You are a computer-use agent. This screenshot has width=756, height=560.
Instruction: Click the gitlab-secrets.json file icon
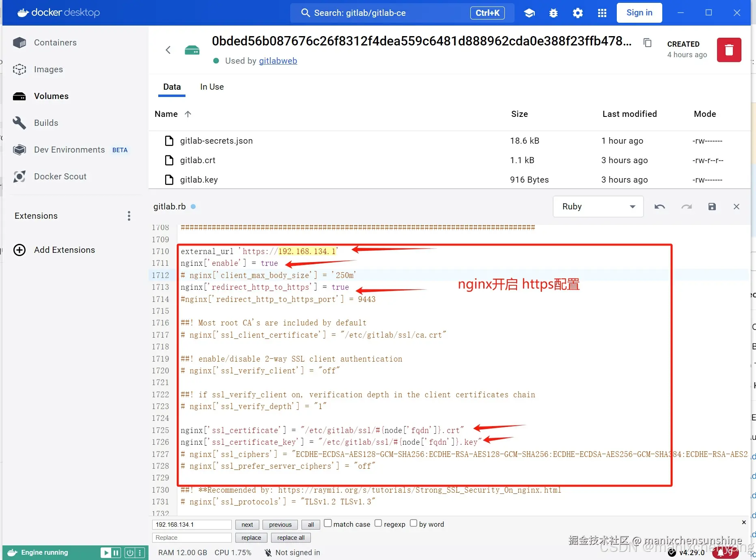pyautogui.click(x=169, y=141)
